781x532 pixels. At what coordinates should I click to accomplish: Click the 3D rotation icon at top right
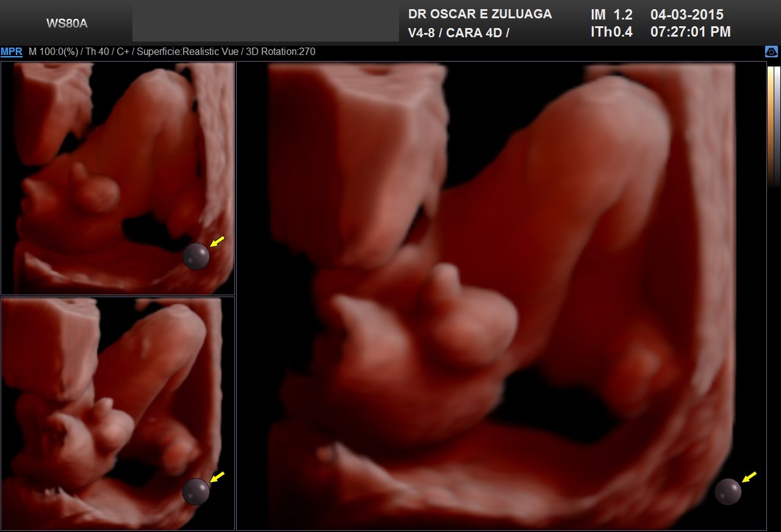(x=771, y=52)
